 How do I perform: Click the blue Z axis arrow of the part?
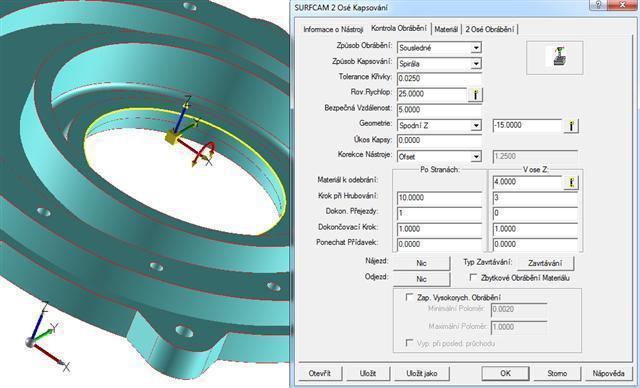182,115
